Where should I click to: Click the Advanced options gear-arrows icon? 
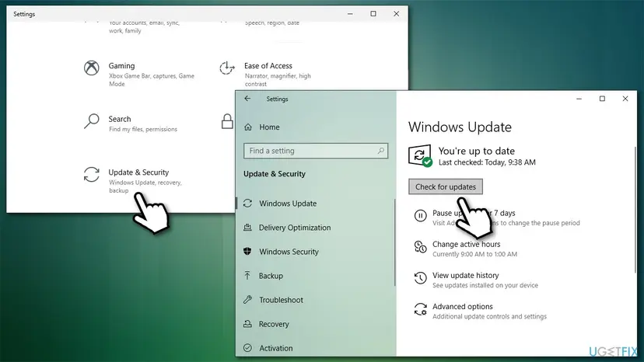coord(420,309)
